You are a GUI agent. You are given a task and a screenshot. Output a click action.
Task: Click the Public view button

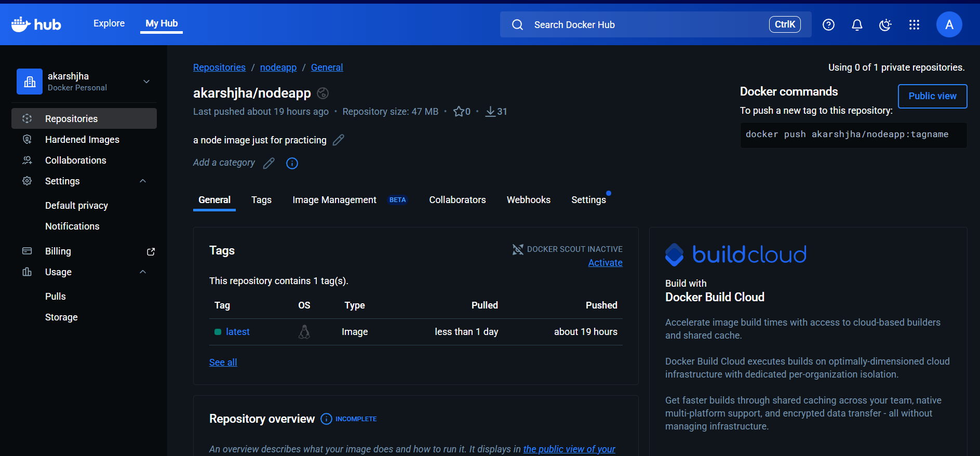tap(932, 96)
